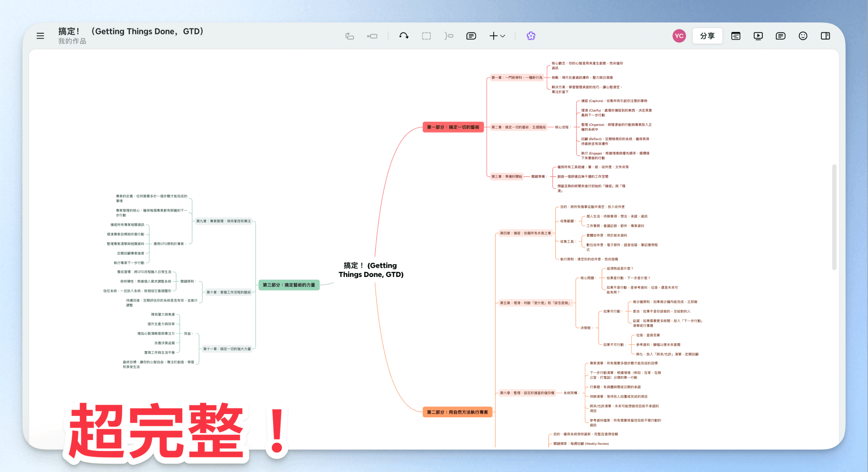Click the vertical scrollbar on canvas
The image size is (868, 472).
point(834,217)
